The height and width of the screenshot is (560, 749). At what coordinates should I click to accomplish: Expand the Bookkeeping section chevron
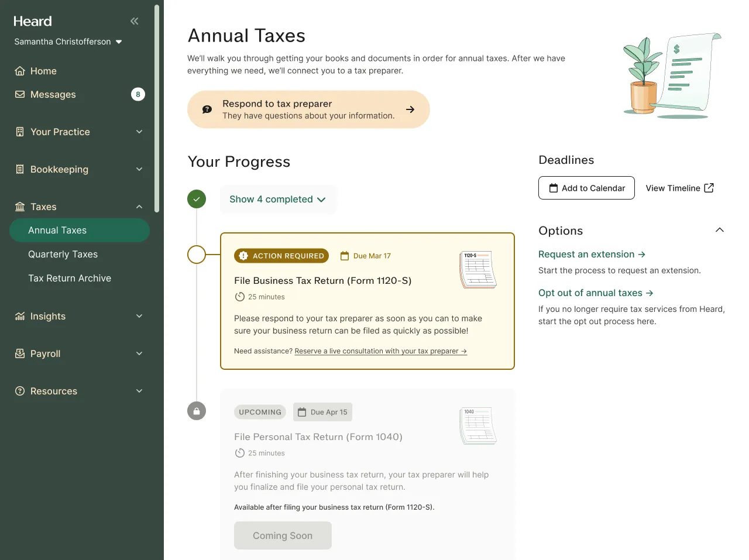(139, 169)
